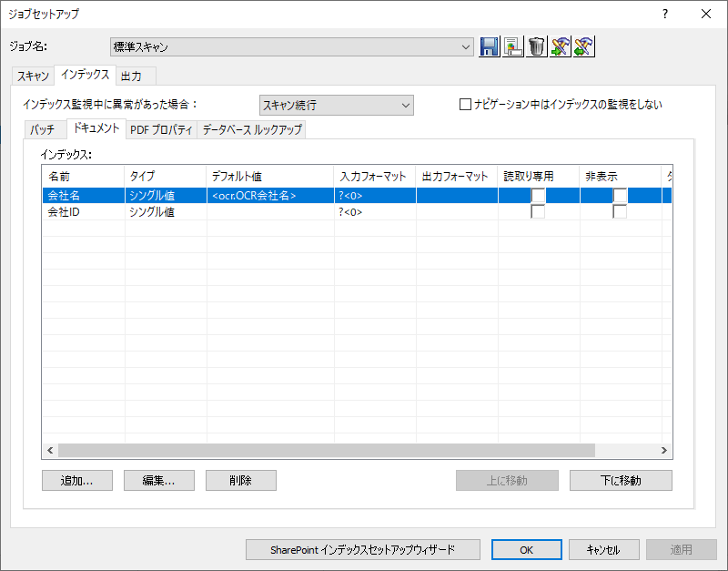This screenshot has width=728, height=571.
Task: Delete the job using the trash can icon
Action: [x=537, y=46]
